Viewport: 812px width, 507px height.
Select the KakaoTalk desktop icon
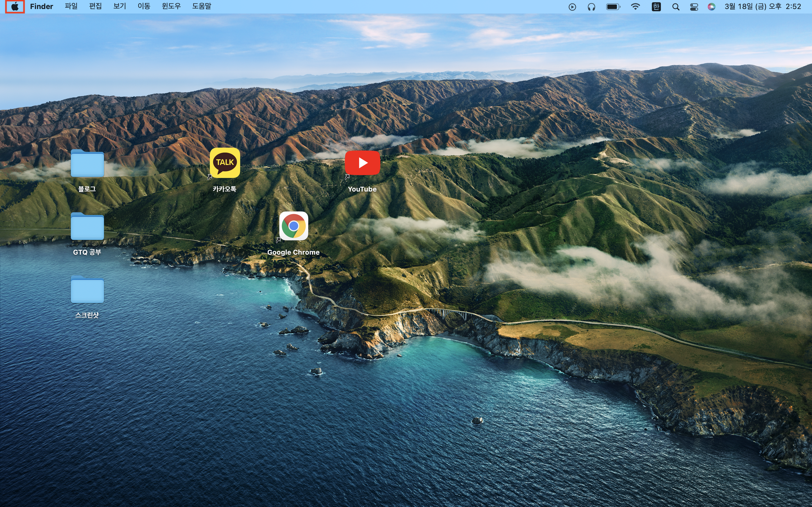click(225, 163)
